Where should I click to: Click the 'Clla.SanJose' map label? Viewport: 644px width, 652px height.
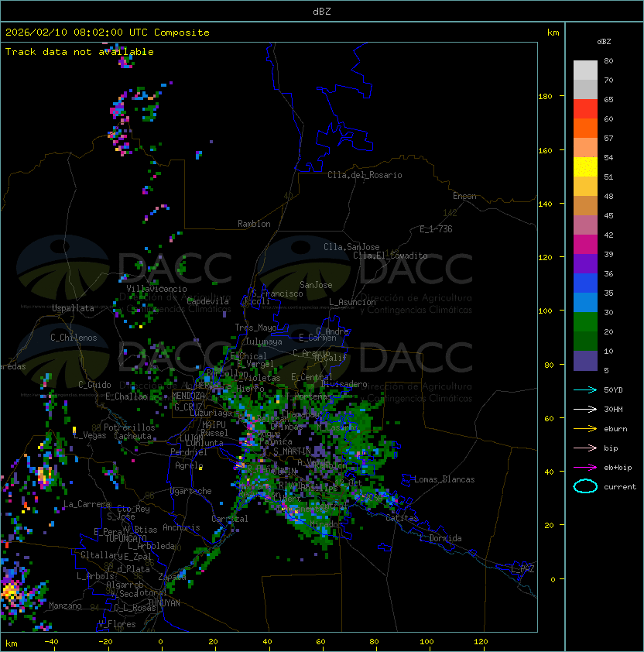pos(351,247)
